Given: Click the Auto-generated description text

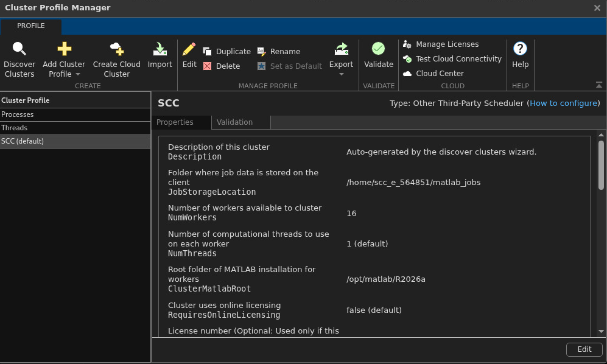Looking at the screenshot, I should [x=441, y=152].
